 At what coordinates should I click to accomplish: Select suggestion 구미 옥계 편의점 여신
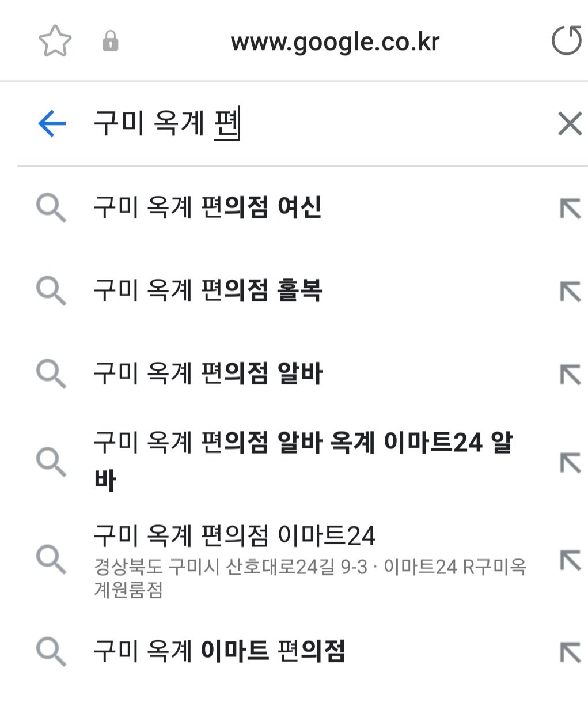[x=208, y=207]
